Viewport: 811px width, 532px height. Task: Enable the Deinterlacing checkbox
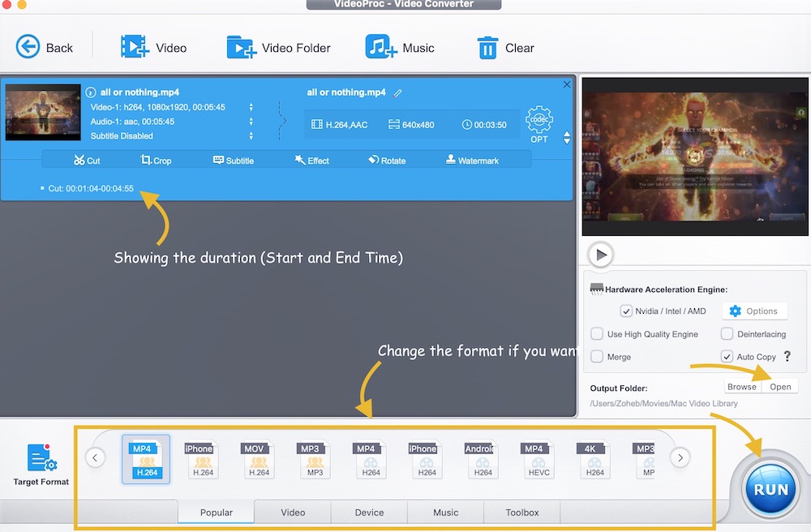[727, 334]
